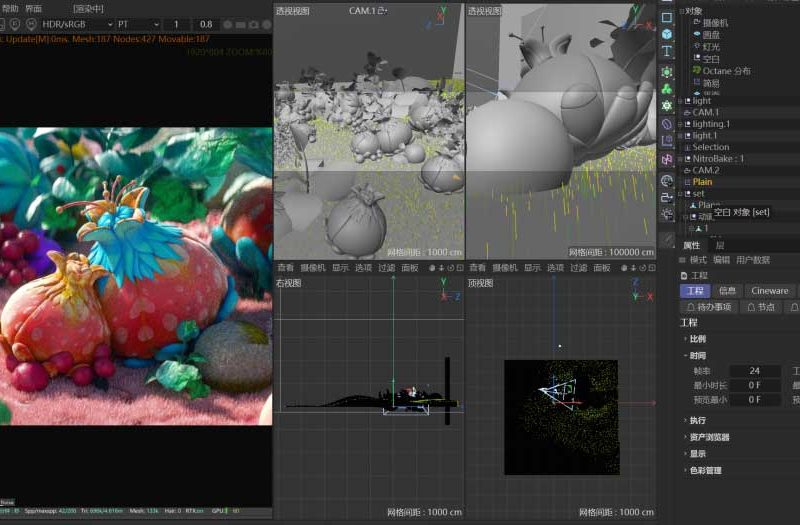Viewport: 800px width, 525px height.
Task: Click the Octane Live Viewer render-region pin icon
Action: click(15, 24)
